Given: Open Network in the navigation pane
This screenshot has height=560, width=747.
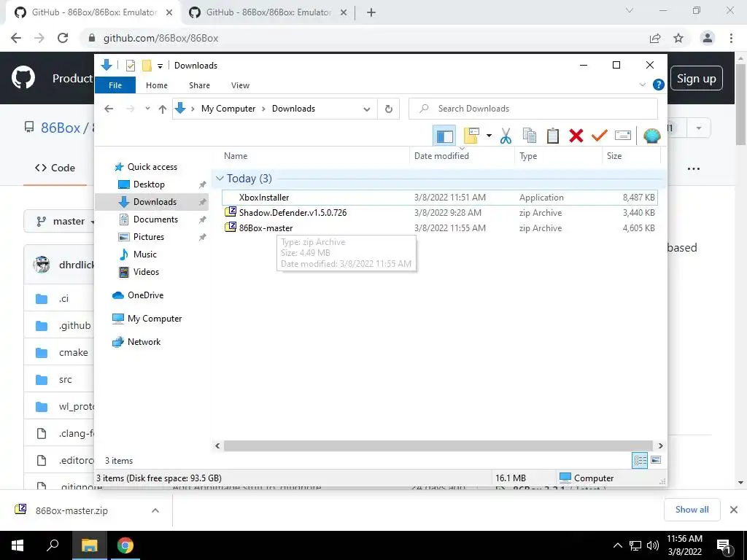Looking at the screenshot, I should point(136,342).
